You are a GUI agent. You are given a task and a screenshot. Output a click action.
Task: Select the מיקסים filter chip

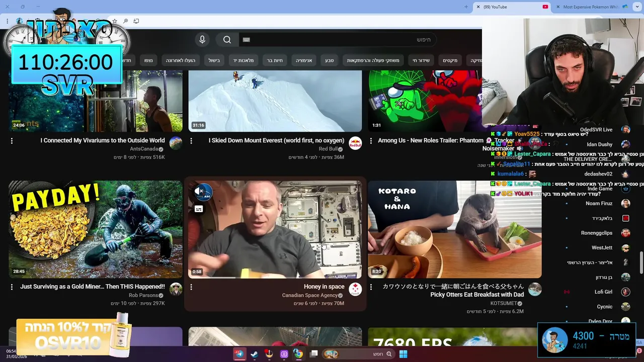coord(450,60)
